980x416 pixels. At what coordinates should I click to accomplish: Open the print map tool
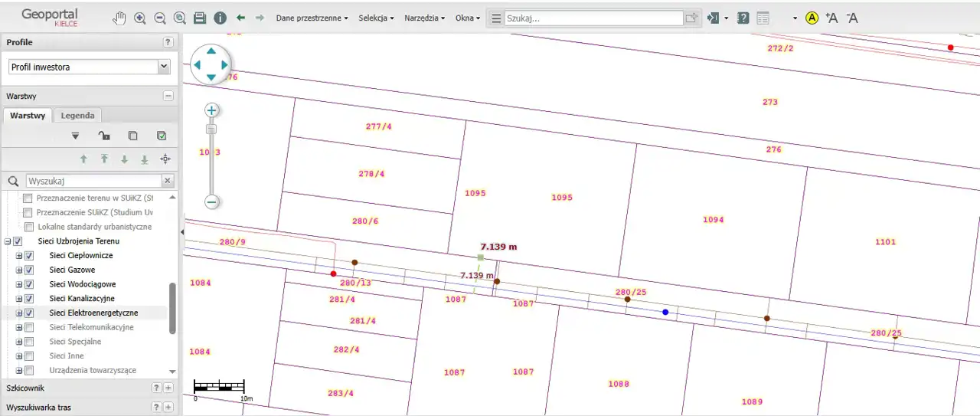click(x=200, y=18)
